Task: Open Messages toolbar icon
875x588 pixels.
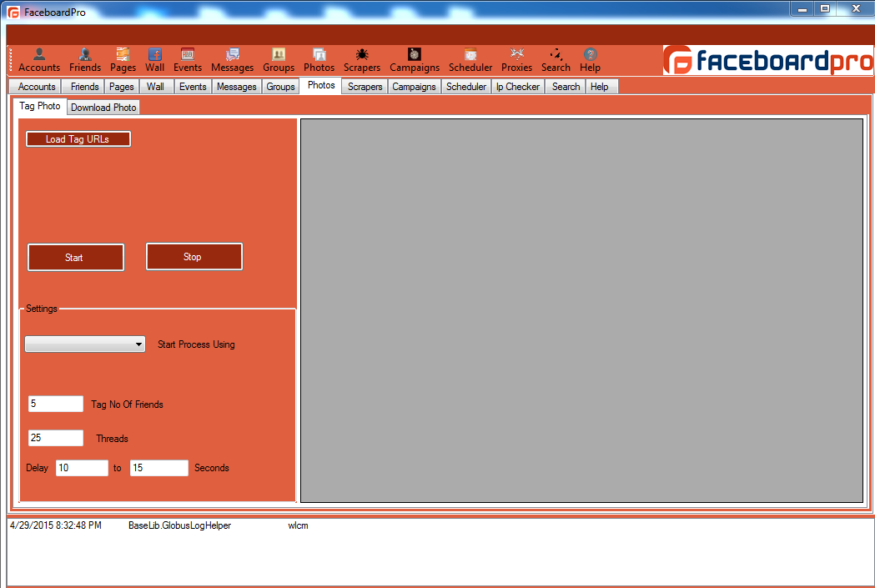Action: click(x=232, y=60)
